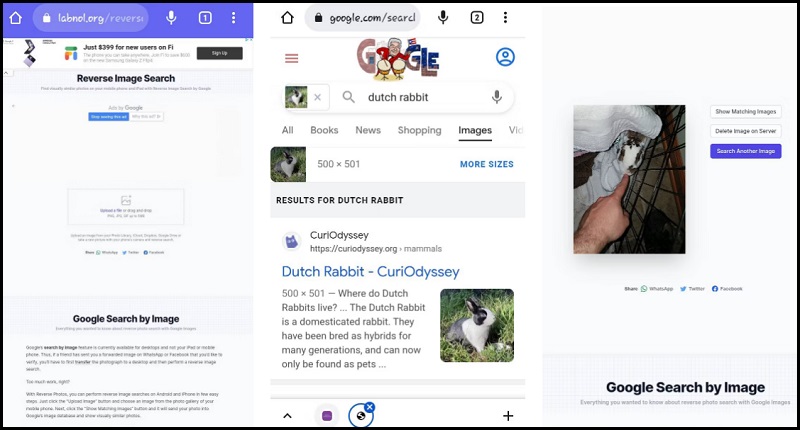This screenshot has width=800, height=430.
Task: Expand the bottom tab strip chevron
Action: pyautogui.click(x=288, y=415)
